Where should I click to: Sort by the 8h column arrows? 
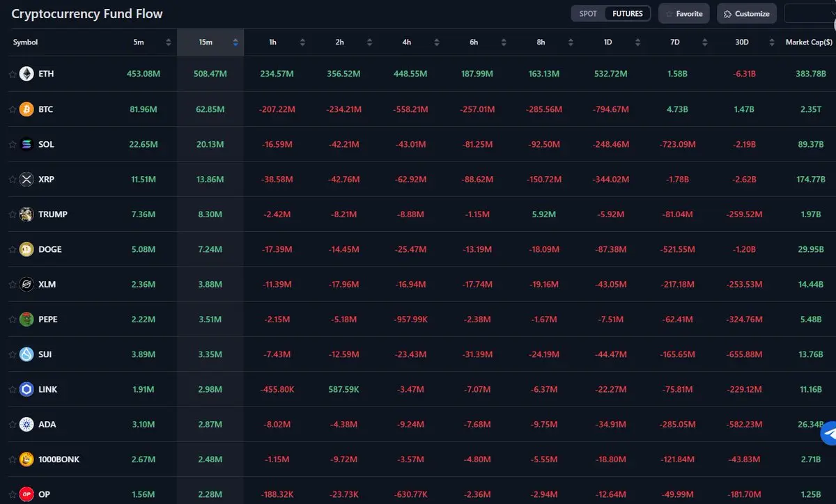click(x=570, y=42)
